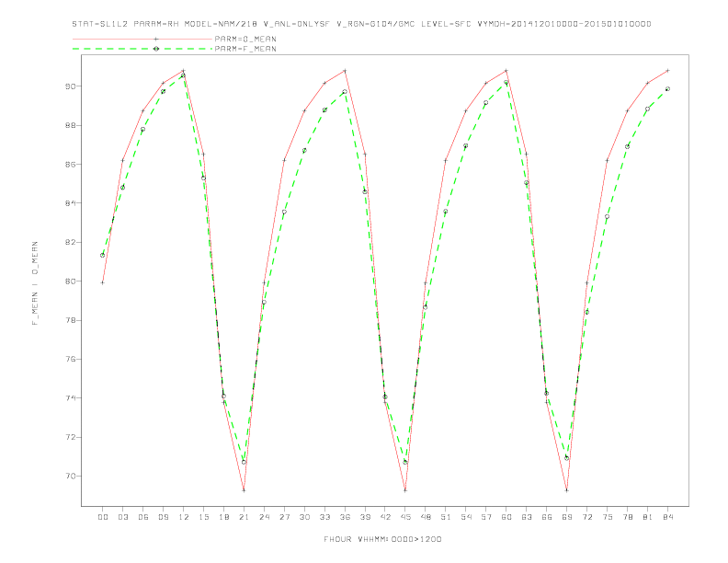Click x-axis tick label 12
This screenshot has height=563, width=728.
click(x=184, y=517)
